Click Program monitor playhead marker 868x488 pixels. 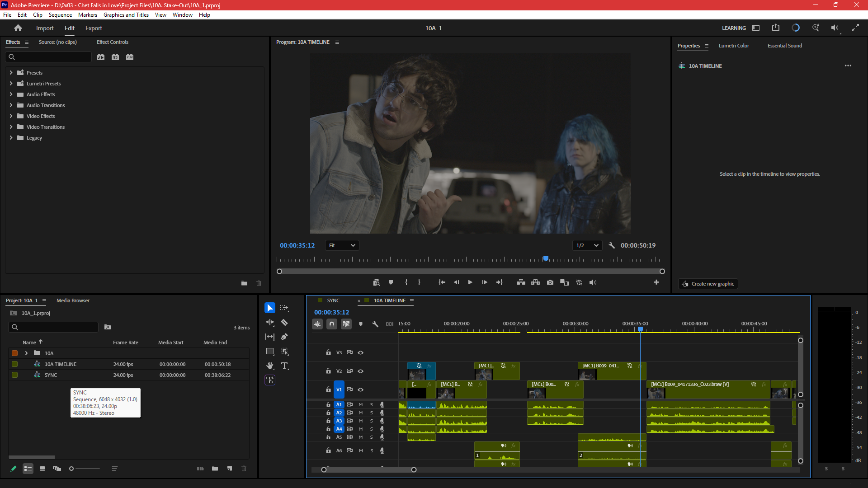pos(546,258)
